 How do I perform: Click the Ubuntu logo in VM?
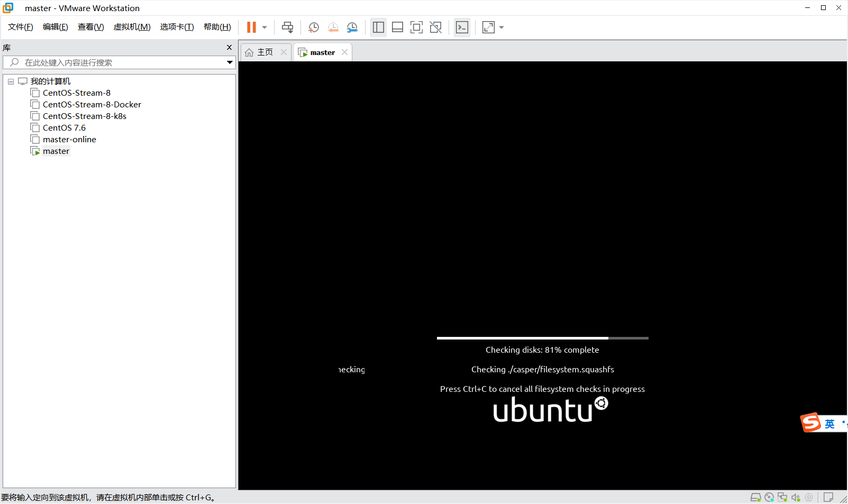550,410
